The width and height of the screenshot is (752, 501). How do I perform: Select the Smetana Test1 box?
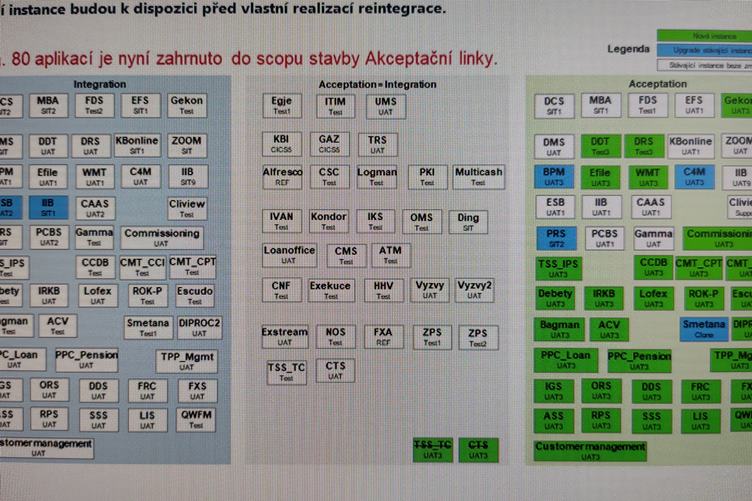point(148,328)
